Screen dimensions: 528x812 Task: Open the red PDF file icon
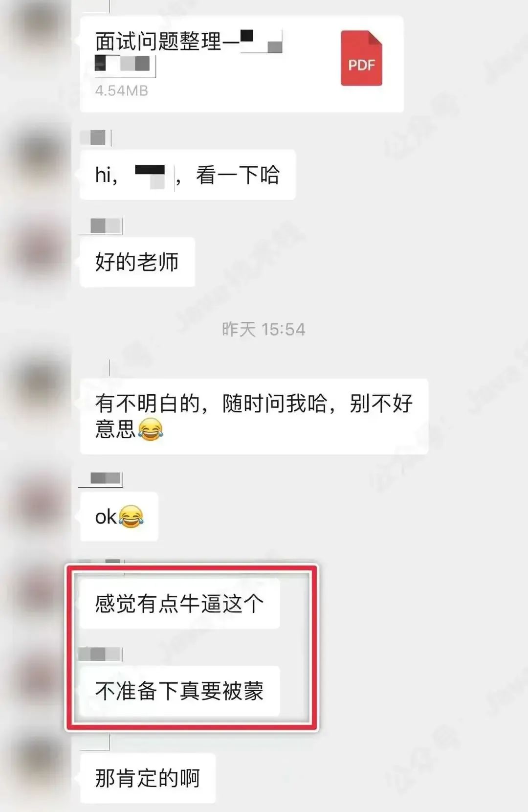[361, 58]
